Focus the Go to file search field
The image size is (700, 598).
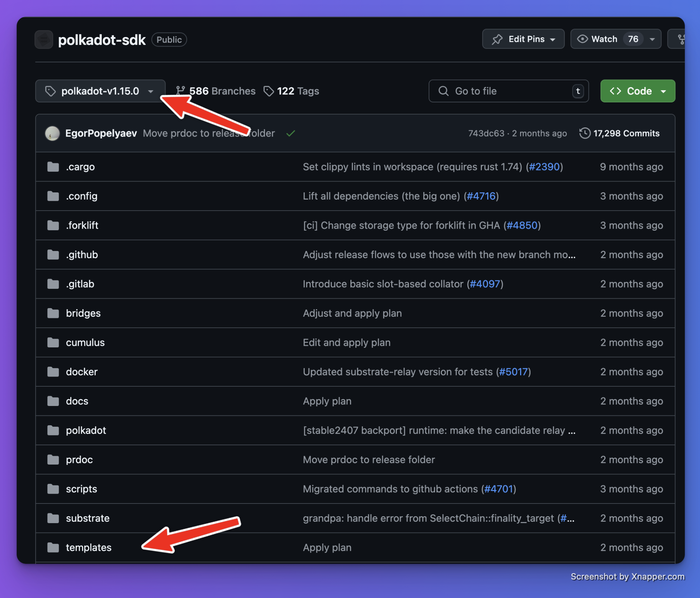click(509, 91)
